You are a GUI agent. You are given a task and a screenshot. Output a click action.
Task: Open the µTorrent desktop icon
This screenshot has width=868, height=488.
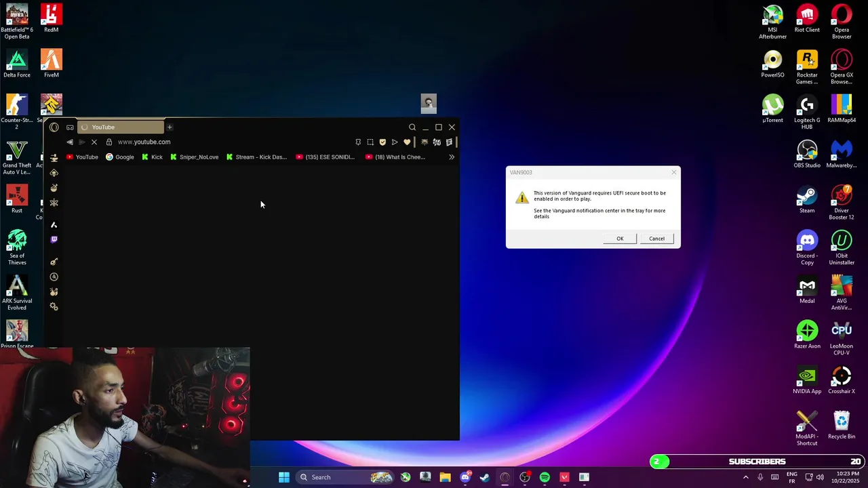click(772, 109)
